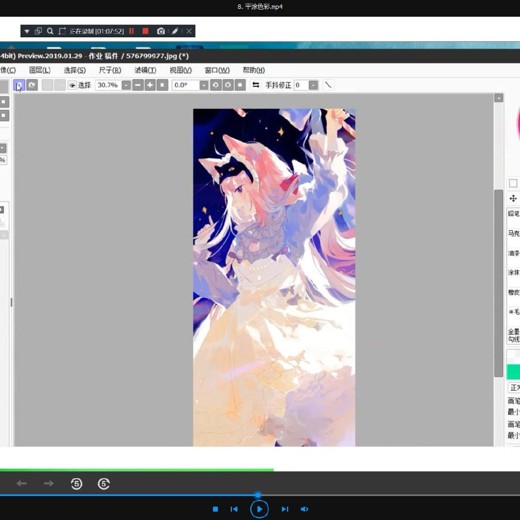This screenshot has height=520, width=520.
Task: Click the video seek bar handle
Action: coord(258,495)
